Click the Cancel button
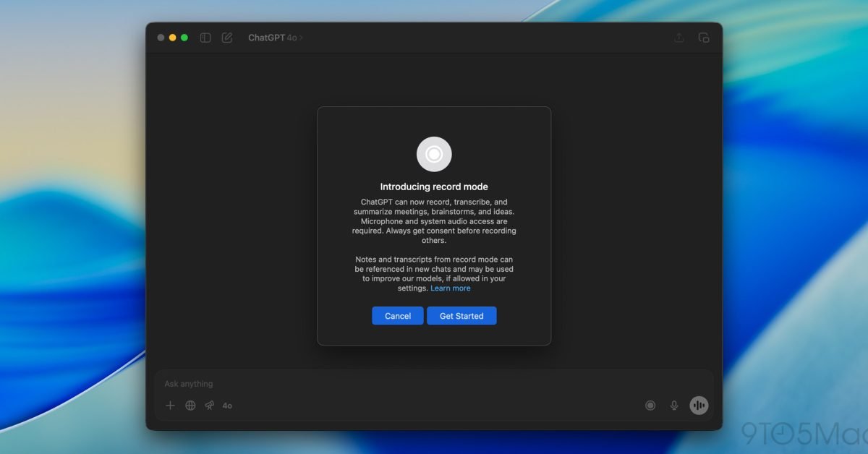This screenshot has width=868, height=454. (x=398, y=316)
